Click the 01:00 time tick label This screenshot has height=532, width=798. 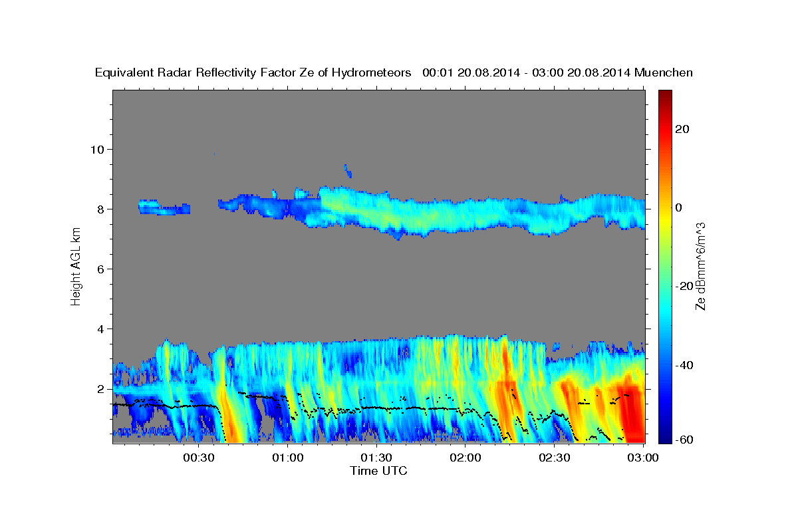288,458
